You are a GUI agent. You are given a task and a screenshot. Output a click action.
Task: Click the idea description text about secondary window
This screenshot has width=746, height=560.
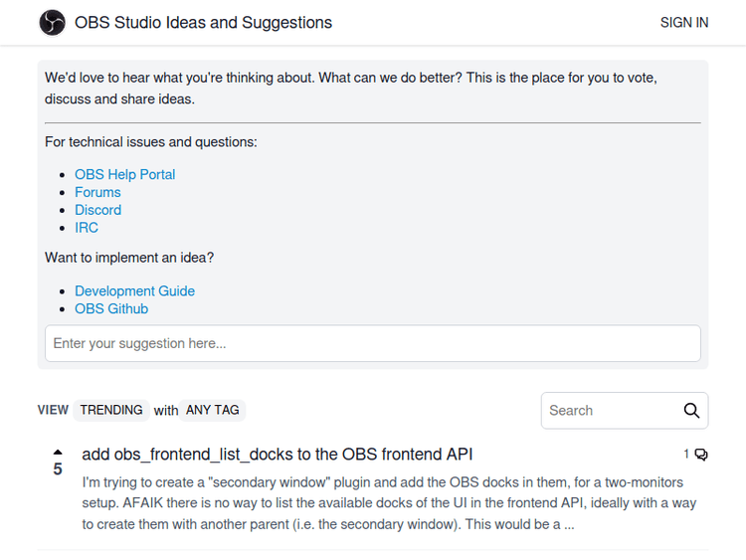389,503
